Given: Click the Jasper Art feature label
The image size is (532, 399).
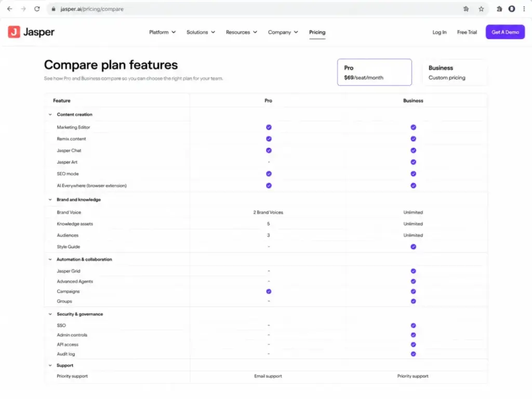Looking at the screenshot, I should point(67,162).
